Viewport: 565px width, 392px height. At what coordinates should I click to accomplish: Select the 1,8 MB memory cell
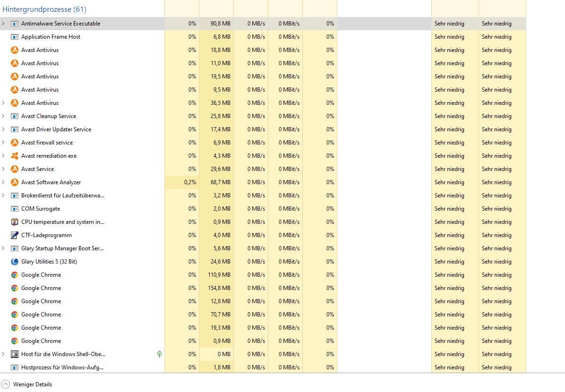[216, 367]
